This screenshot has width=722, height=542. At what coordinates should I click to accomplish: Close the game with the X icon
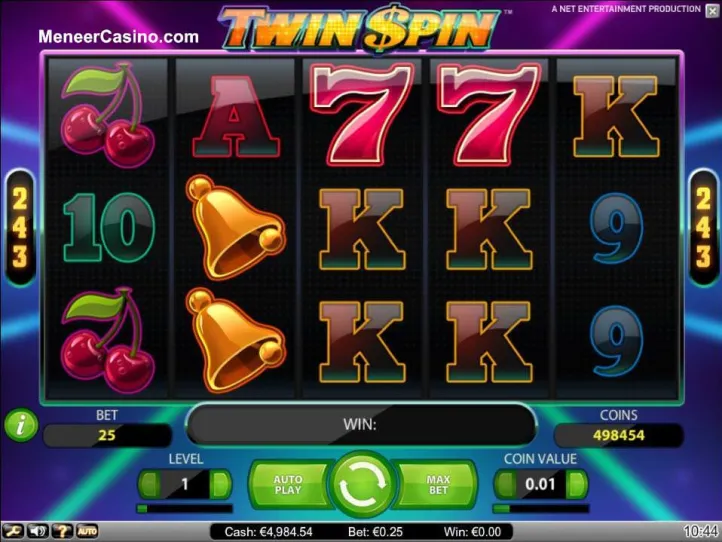[x=712, y=11]
